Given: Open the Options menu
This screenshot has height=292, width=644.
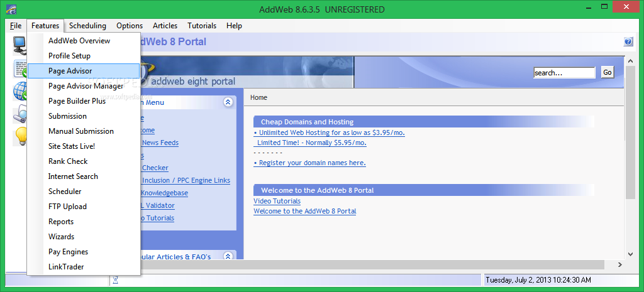Looking at the screenshot, I should point(130,25).
